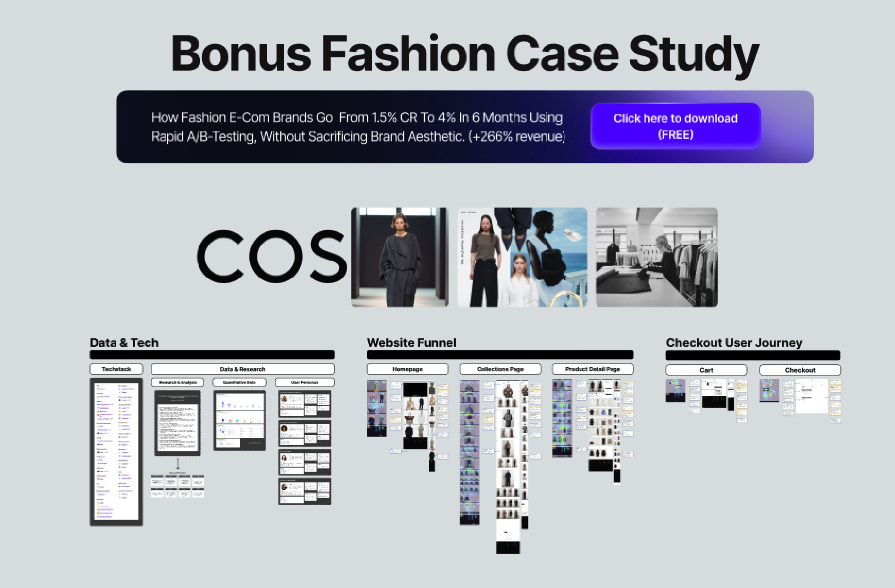The height and width of the screenshot is (588, 895).
Task: Click the COS brand logo
Action: (x=272, y=257)
